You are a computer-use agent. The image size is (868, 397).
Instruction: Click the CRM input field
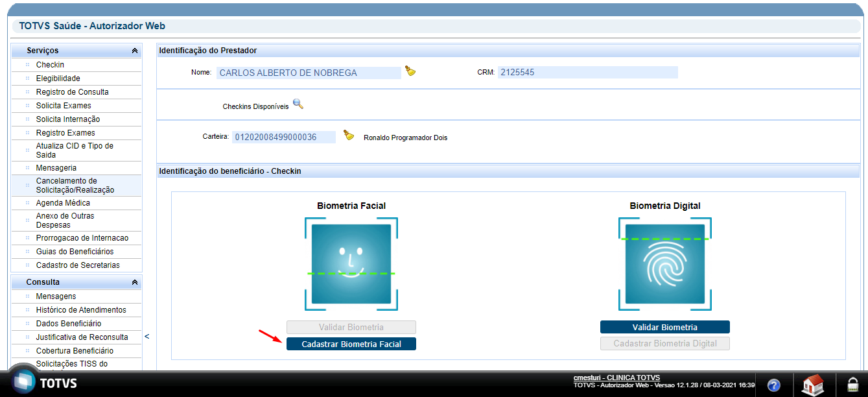point(588,73)
